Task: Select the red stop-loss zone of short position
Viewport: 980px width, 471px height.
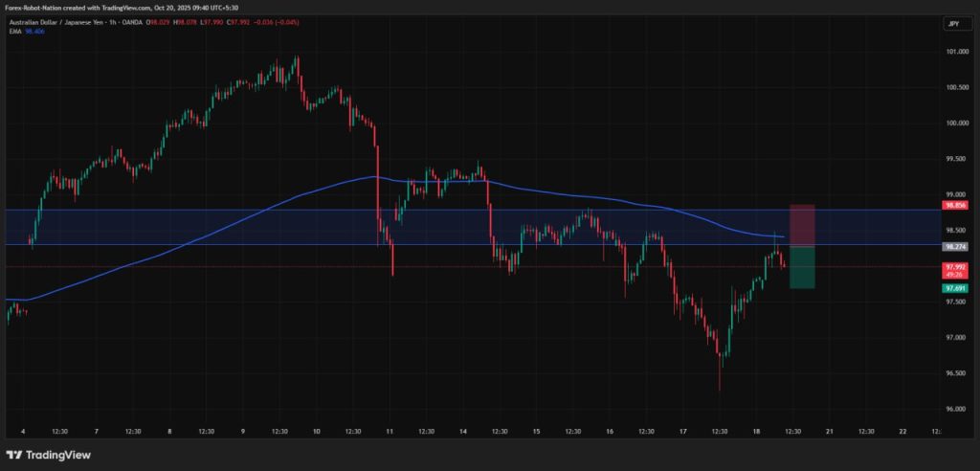Action: click(x=801, y=225)
